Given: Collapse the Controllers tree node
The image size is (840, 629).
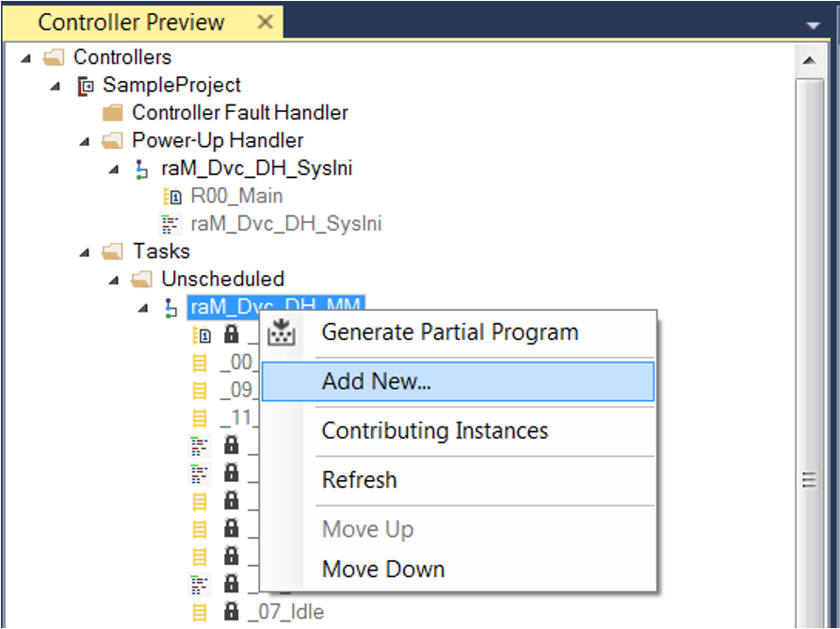Looking at the screenshot, I should pyautogui.click(x=25, y=57).
